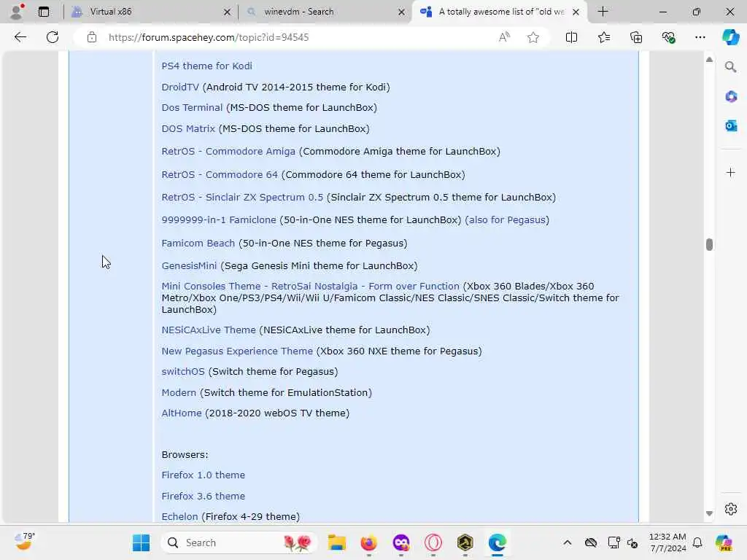Open the GenesisMini link

pyautogui.click(x=189, y=265)
